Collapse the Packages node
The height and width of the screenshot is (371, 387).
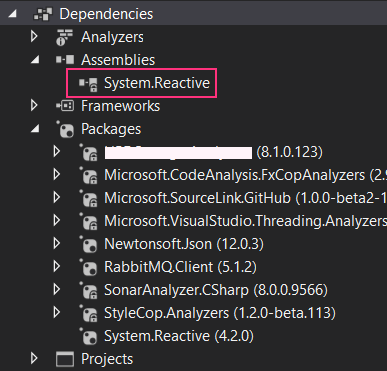35,129
